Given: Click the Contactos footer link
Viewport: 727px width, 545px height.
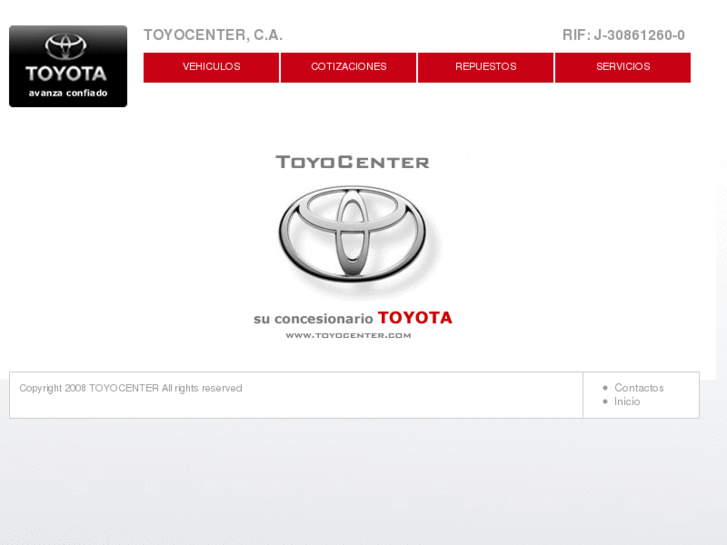Looking at the screenshot, I should point(639,388).
